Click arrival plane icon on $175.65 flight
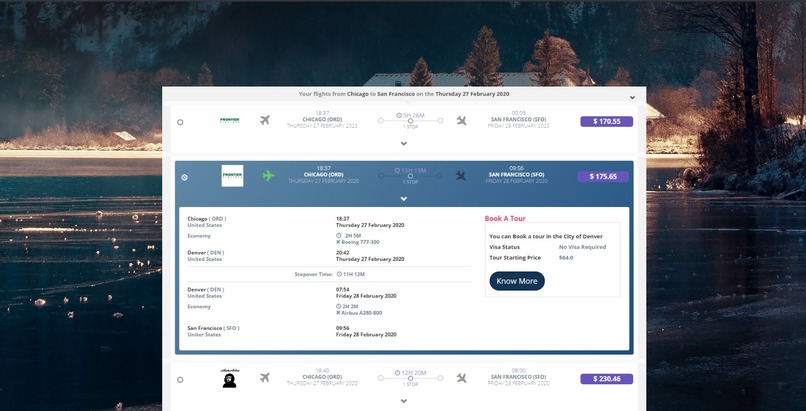Image resolution: width=806 pixels, height=411 pixels. pyautogui.click(x=461, y=176)
